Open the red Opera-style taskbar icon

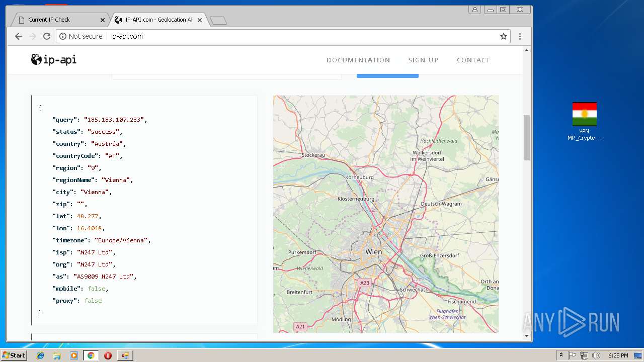point(108,355)
